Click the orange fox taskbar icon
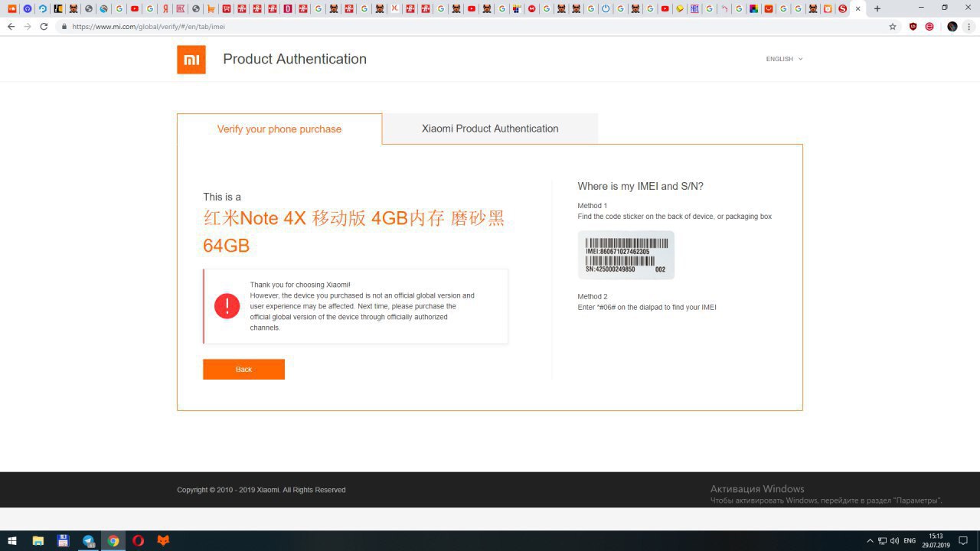This screenshot has width=980, height=551. click(x=163, y=540)
